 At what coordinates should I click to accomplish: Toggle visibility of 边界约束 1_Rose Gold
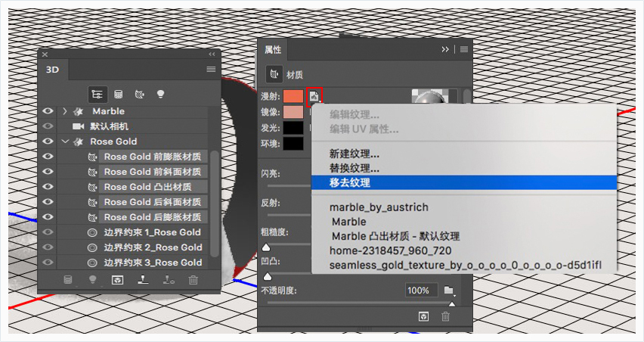coord(48,232)
